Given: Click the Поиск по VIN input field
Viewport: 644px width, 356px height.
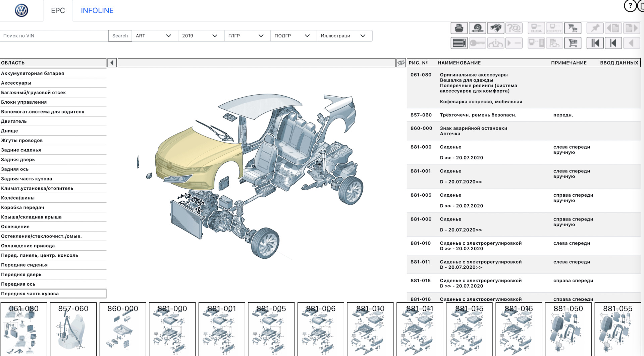Looking at the screenshot, I should pos(54,36).
